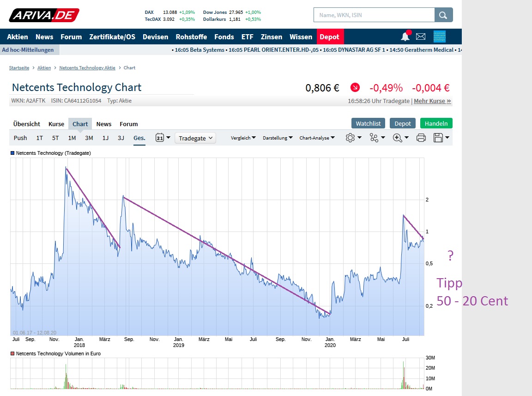Expand the settings gear dropdown arrow
The height and width of the screenshot is (396, 532).
(360, 138)
